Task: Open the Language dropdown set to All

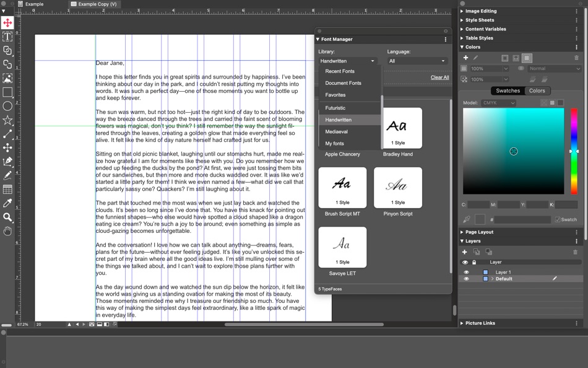Action: coord(417,61)
